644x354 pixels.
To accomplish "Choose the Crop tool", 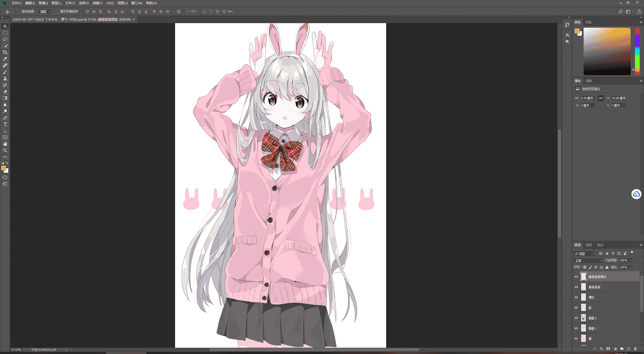I will point(5,52).
